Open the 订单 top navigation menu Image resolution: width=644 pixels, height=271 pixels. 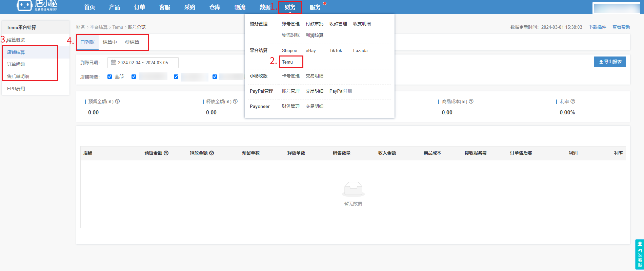140,7
